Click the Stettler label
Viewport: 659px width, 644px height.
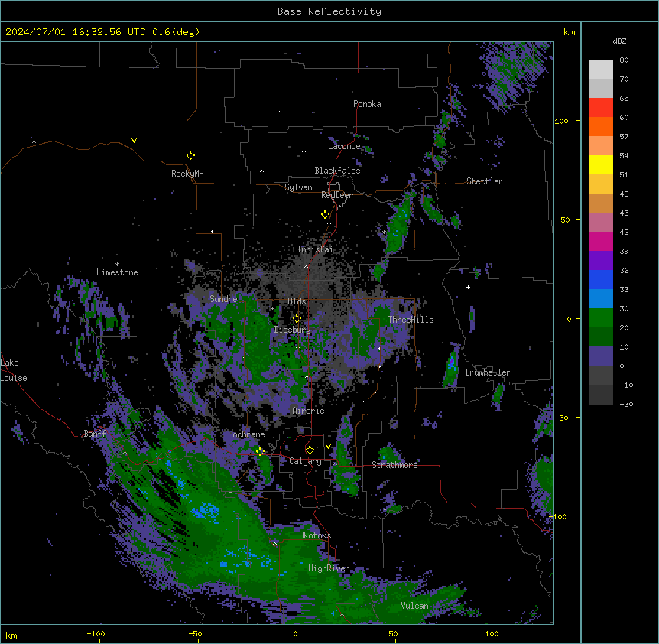[485, 181]
